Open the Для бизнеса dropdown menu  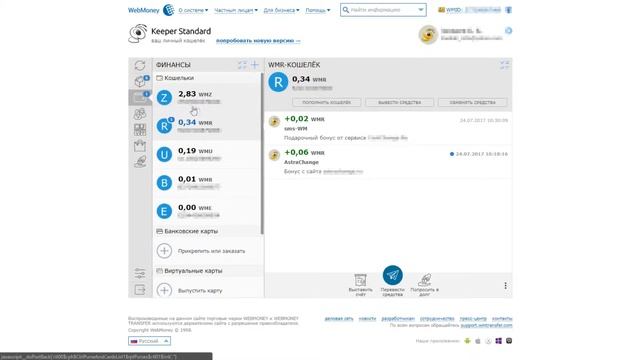click(x=281, y=10)
